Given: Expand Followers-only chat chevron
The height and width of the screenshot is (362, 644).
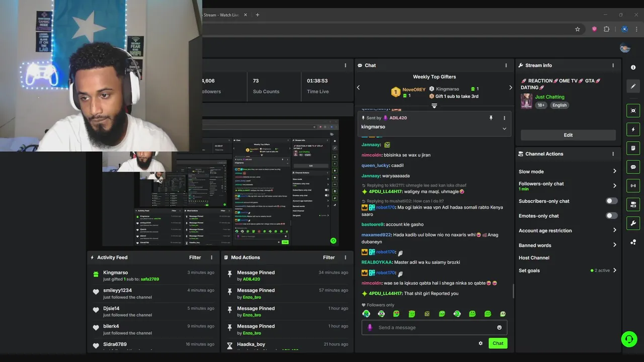Looking at the screenshot, I should 614,186.
